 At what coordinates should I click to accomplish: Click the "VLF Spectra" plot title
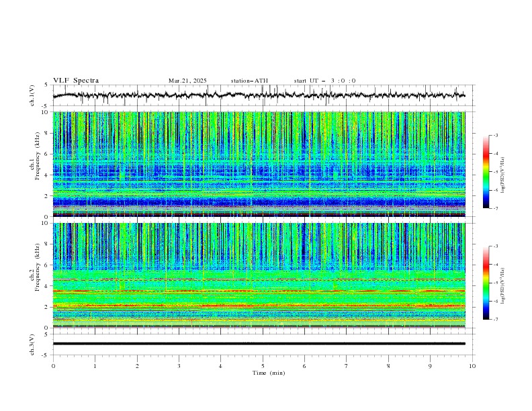(x=76, y=81)
